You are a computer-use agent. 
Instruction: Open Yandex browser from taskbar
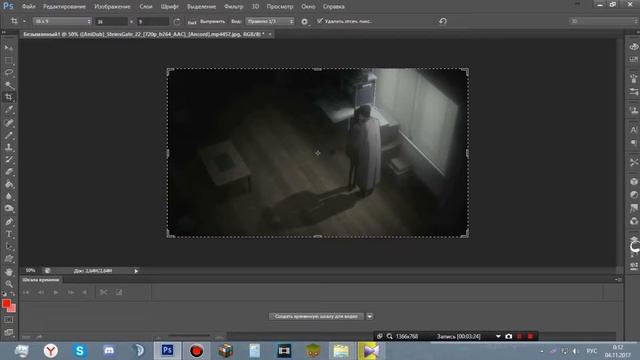click(51, 351)
